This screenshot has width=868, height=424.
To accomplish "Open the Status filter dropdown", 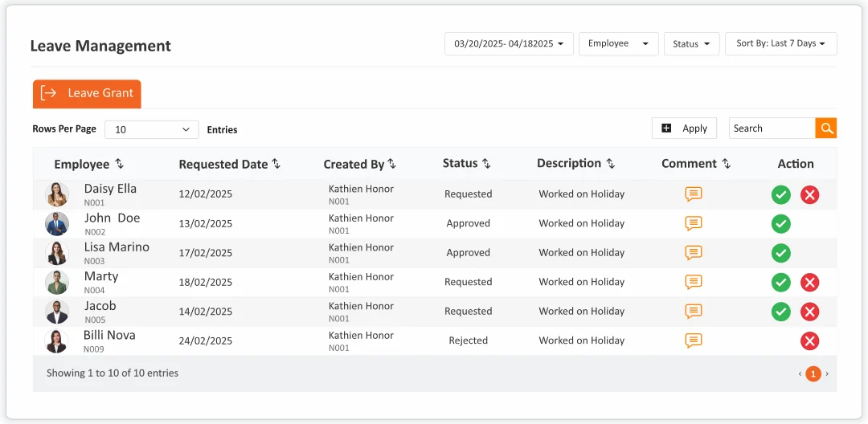I will 690,44.
